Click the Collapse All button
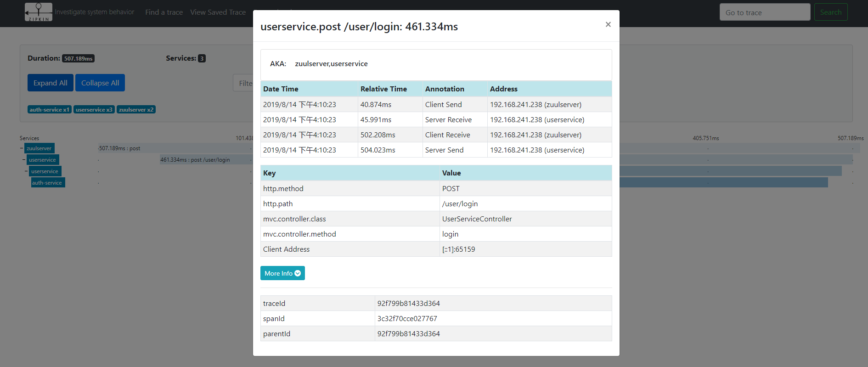Viewport: 868px width, 367px height. (x=100, y=83)
